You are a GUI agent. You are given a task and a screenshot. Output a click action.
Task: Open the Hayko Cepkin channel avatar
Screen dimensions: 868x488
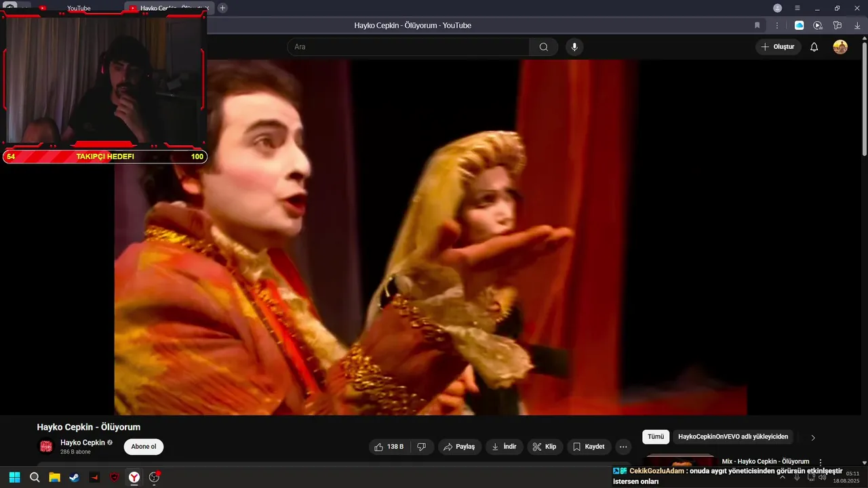(46, 446)
